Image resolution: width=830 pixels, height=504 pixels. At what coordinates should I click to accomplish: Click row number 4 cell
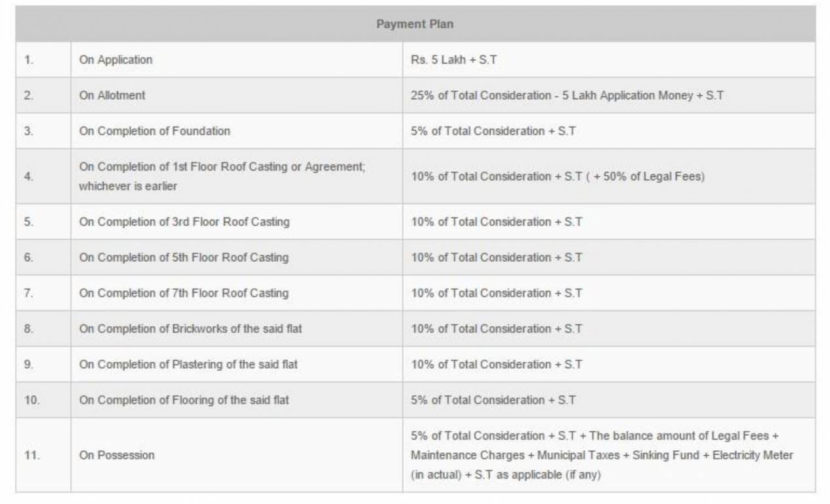[x=28, y=177]
